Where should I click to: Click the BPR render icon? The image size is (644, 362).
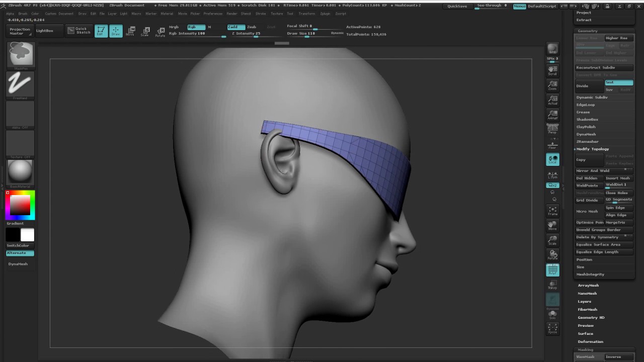552,49
